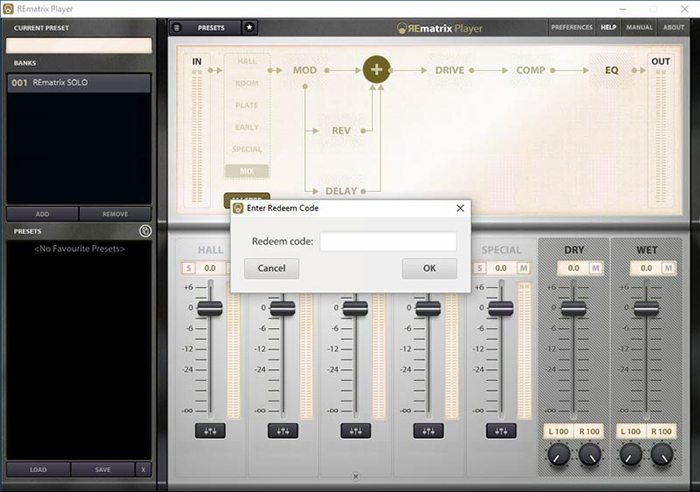Select EARLY in the signal flow list
This screenshot has width=700, height=492.
click(247, 127)
